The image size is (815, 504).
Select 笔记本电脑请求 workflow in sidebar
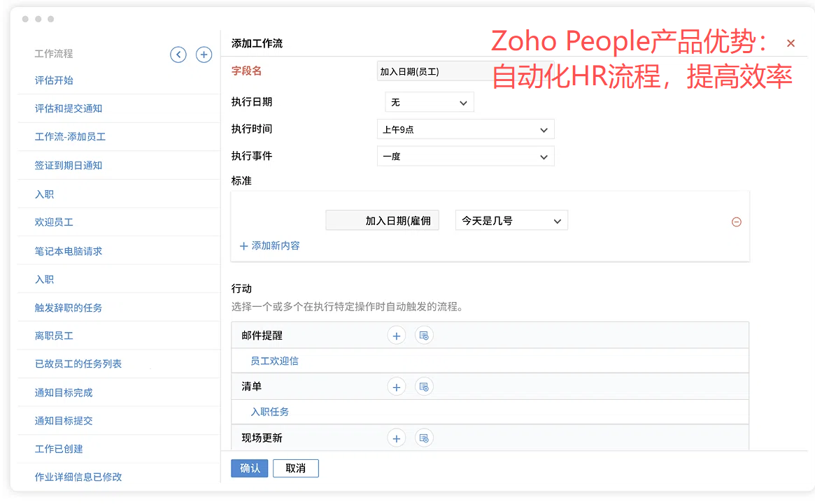point(69,252)
